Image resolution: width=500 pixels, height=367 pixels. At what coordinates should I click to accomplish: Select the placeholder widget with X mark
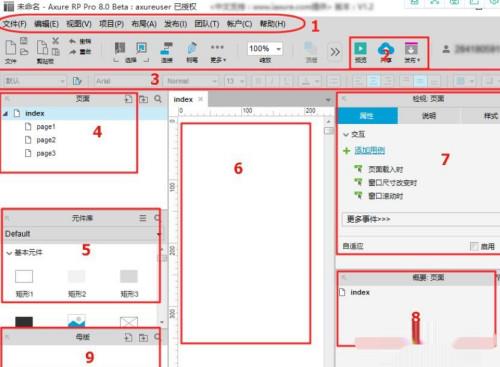[129, 322]
